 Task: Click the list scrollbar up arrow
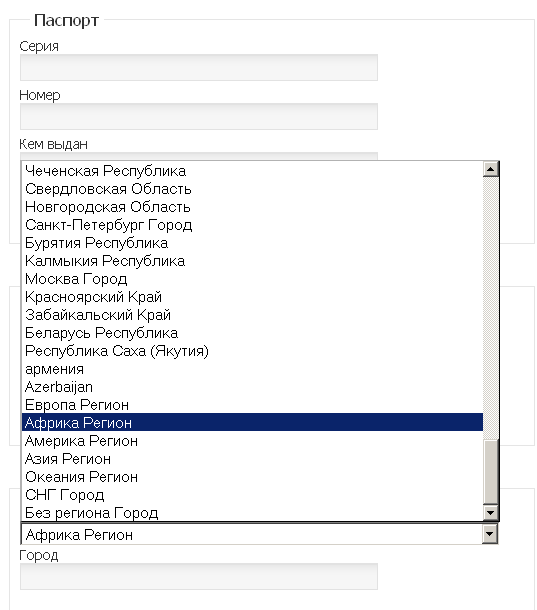[491, 169]
